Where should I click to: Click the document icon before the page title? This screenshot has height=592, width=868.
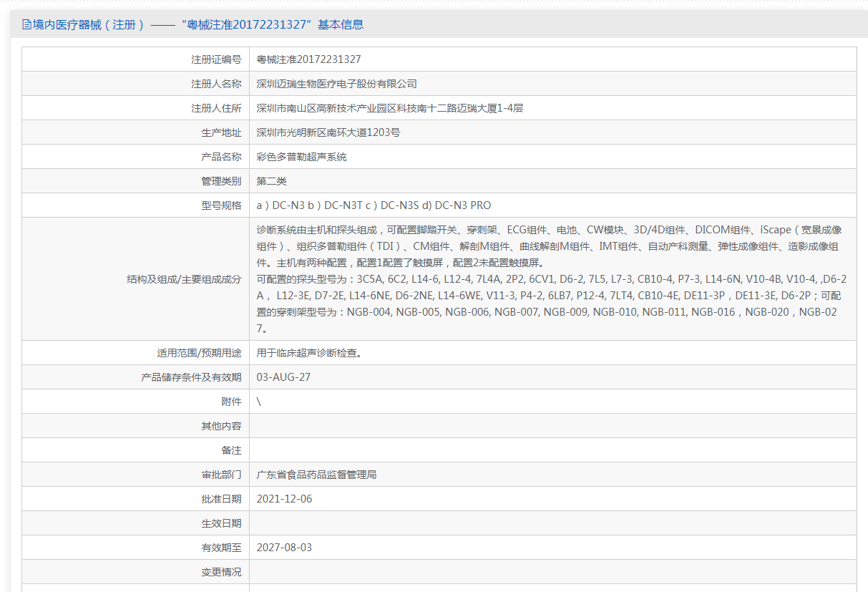point(26,25)
